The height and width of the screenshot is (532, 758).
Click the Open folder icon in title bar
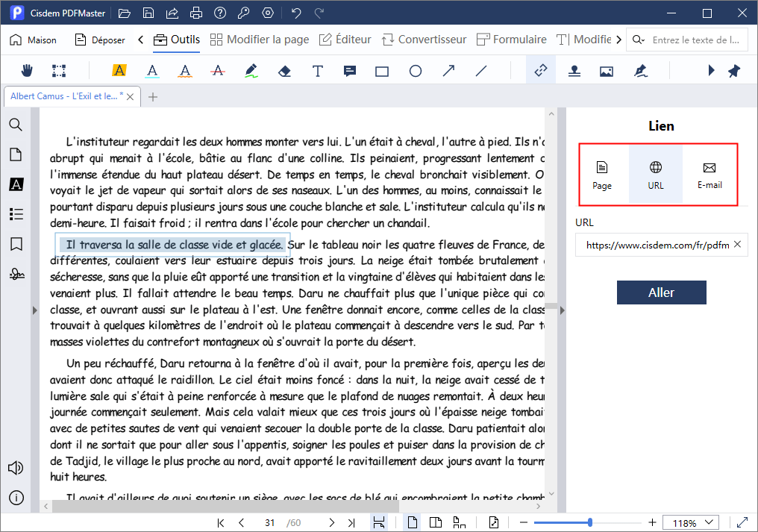tap(125, 13)
